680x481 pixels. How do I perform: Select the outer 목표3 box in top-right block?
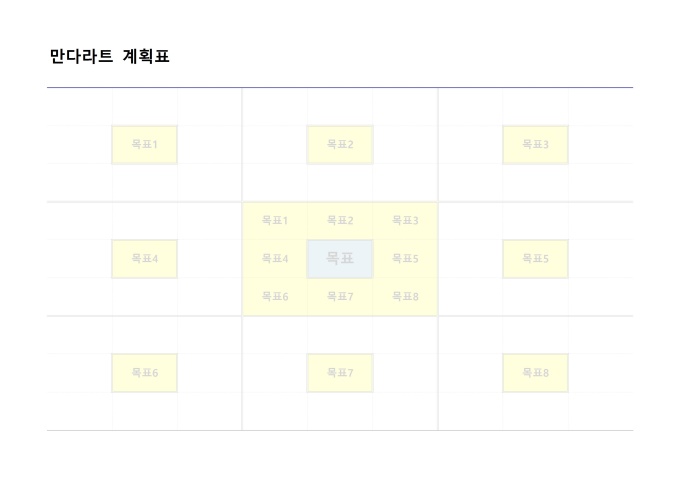pyautogui.click(x=535, y=145)
